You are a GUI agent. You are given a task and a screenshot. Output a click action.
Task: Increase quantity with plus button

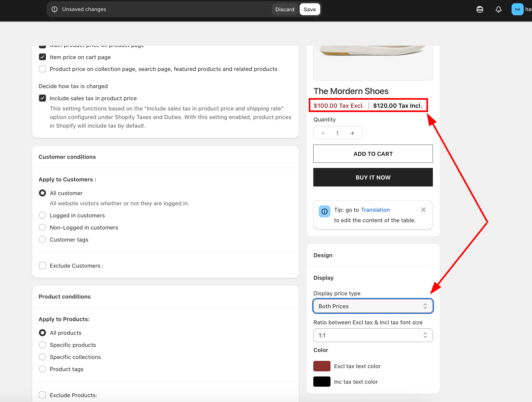[352, 133]
